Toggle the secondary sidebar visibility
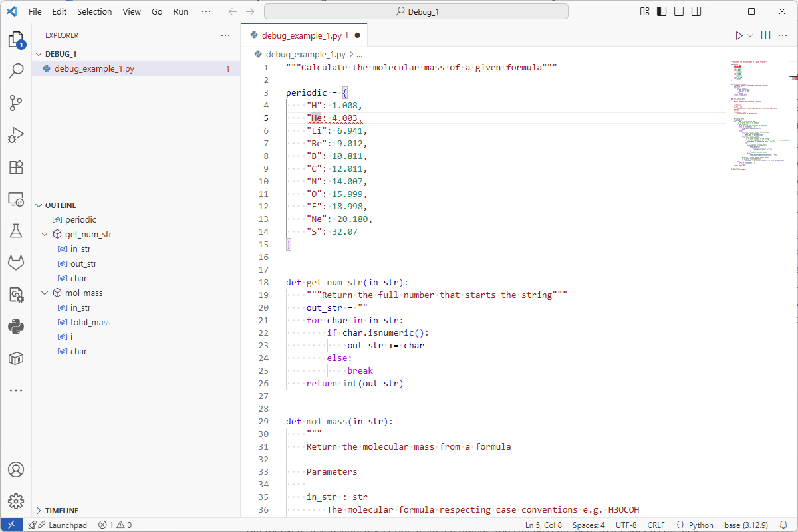Viewport: 798px width, 532px height. (696, 11)
